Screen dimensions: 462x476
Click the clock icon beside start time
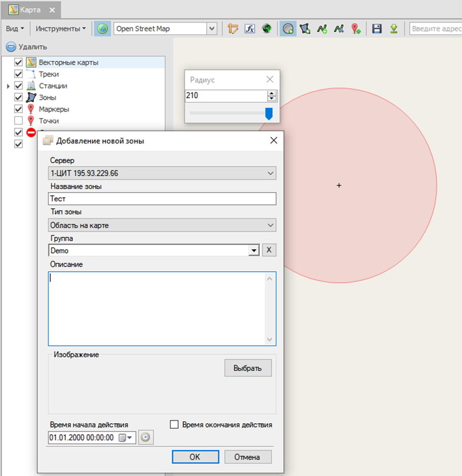point(146,437)
